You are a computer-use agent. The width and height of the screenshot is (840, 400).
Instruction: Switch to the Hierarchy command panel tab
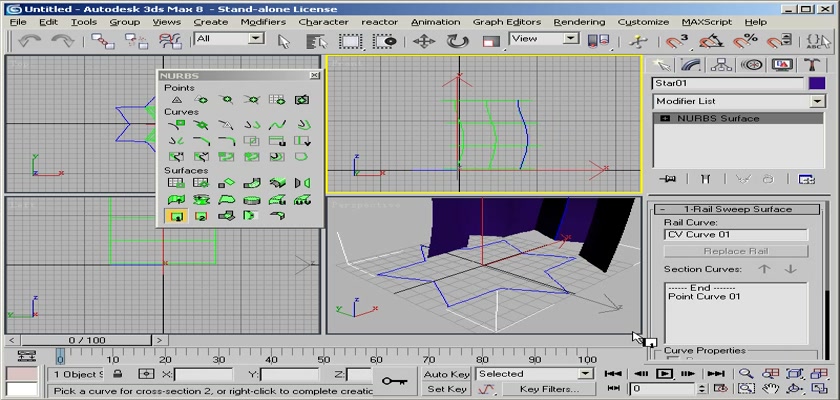[x=721, y=65]
